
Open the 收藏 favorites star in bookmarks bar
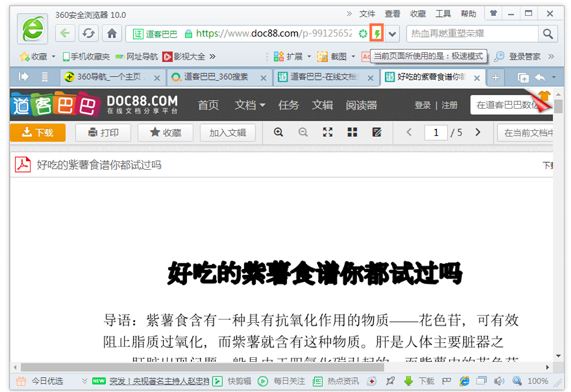pyautogui.click(x=34, y=56)
